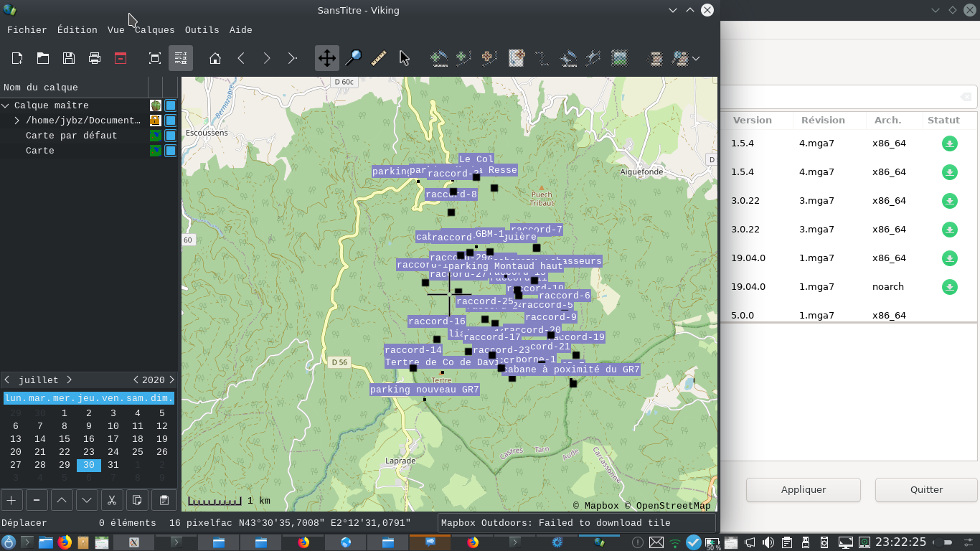Go forward to next map location
Image resolution: width=980 pixels, height=551 pixels.
(x=267, y=58)
